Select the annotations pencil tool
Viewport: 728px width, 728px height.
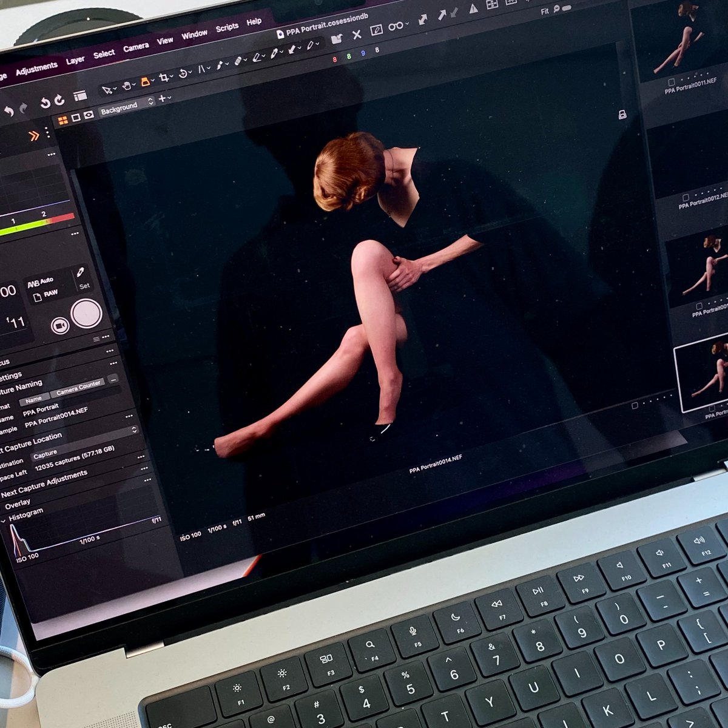pyautogui.click(x=311, y=45)
